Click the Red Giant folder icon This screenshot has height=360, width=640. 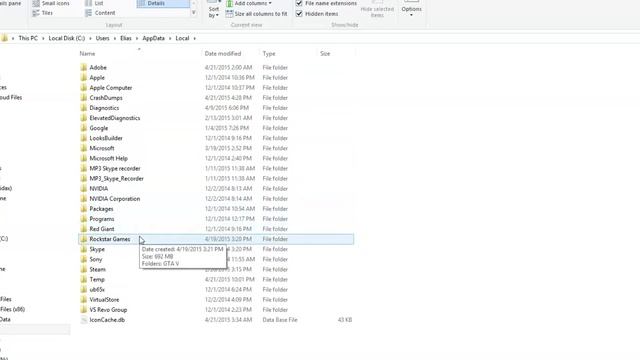point(84,229)
